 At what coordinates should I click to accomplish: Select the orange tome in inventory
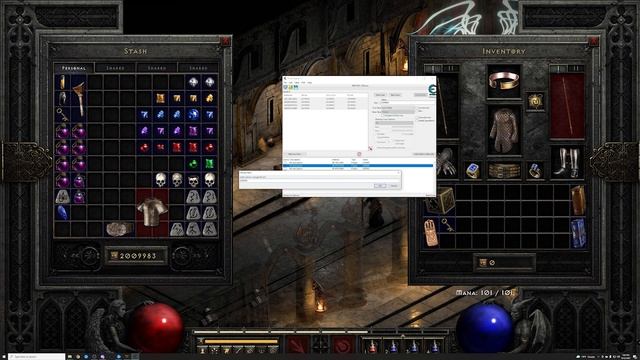(578, 200)
